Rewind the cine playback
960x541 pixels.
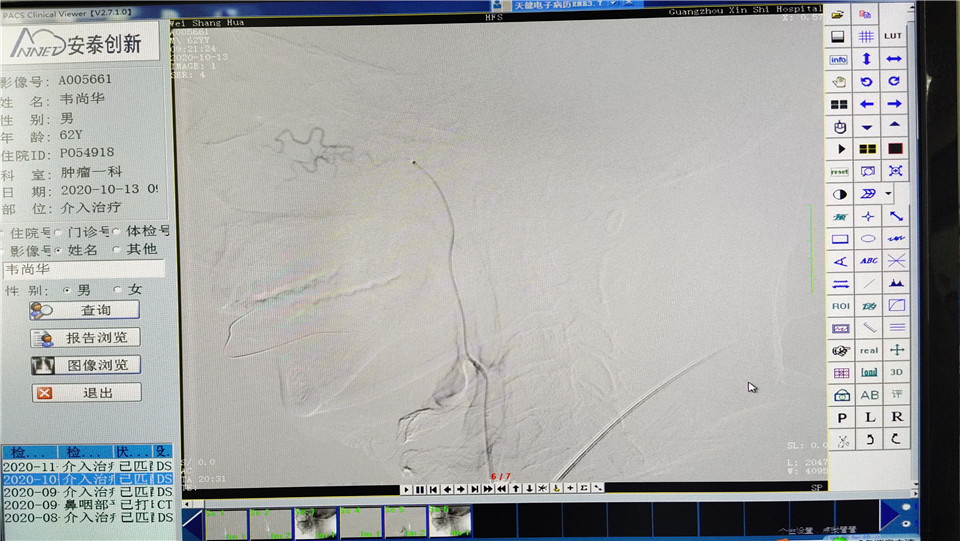pyautogui.click(x=502, y=489)
